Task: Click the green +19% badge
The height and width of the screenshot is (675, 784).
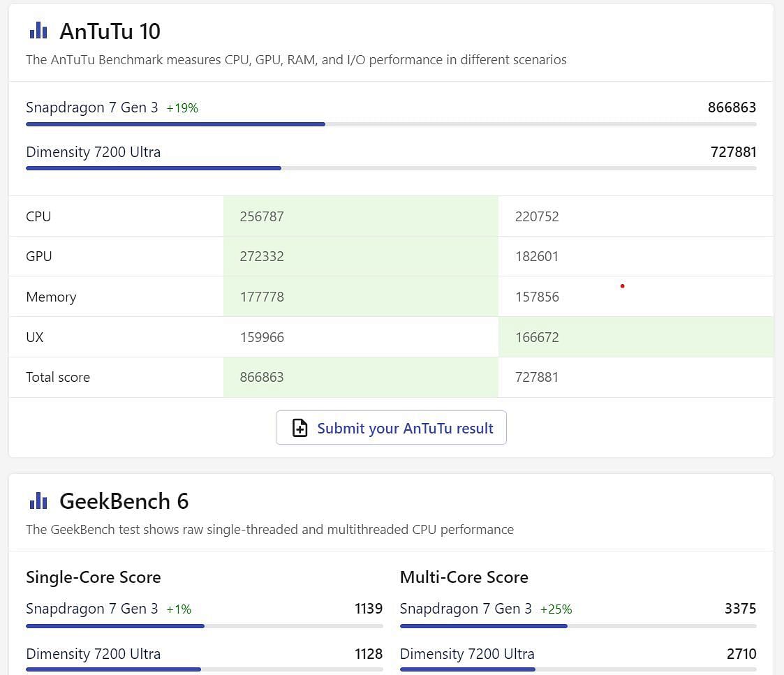Action: [182, 108]
